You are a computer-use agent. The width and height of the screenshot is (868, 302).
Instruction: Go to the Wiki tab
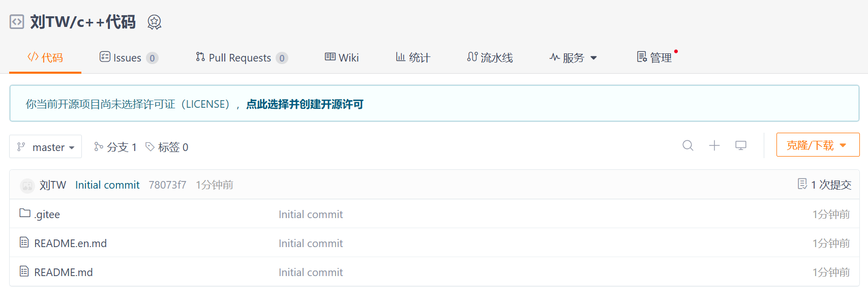tap(342, 57)
